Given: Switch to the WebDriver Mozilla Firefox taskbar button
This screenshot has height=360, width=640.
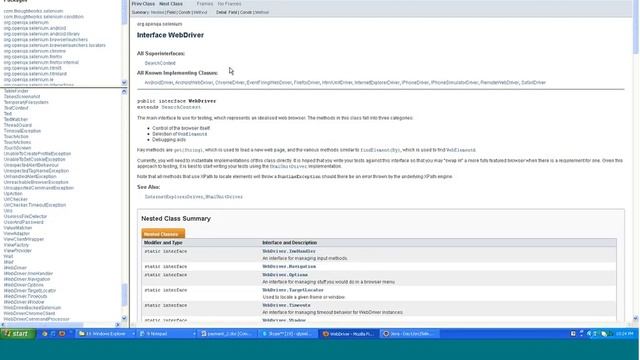Looking at the screenshot, I should tap(348, 334).
